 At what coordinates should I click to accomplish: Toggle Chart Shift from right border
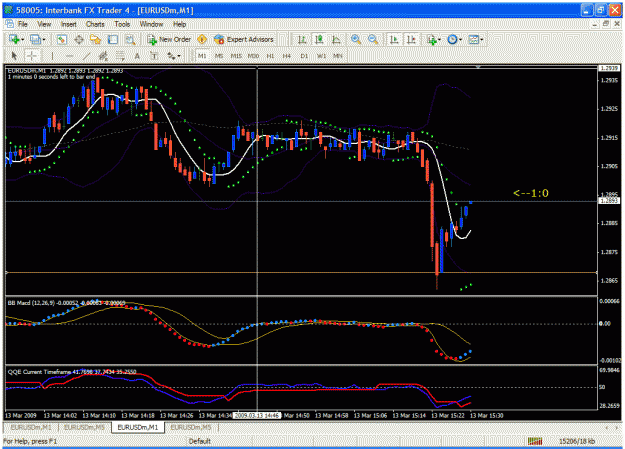(411, 39)
